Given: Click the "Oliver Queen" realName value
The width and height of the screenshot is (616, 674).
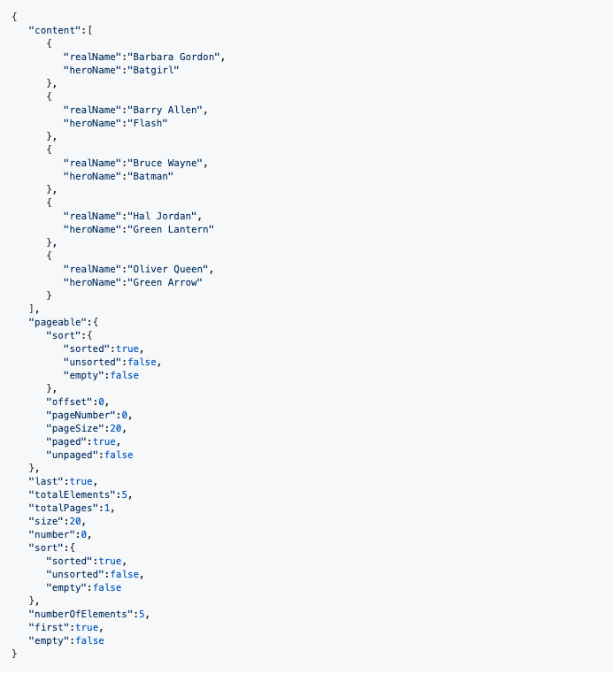Looking at the screenshot, I should point(168,269).
